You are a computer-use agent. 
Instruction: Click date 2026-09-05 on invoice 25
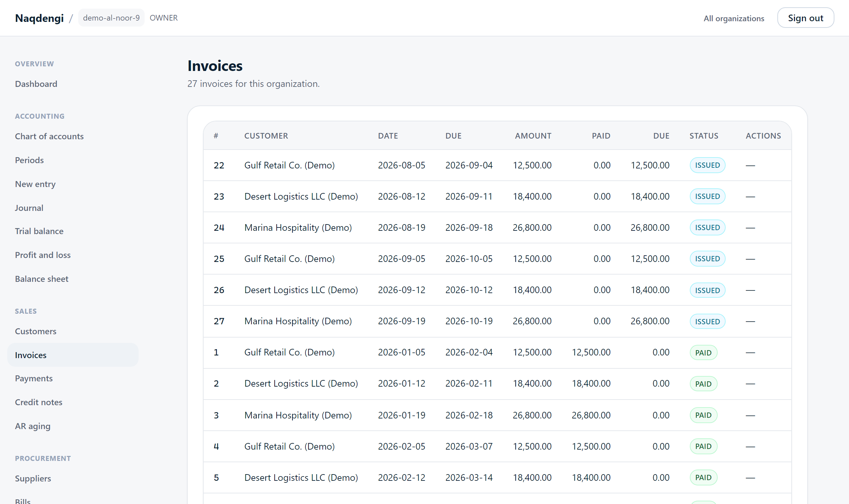(x=401, y=259)
